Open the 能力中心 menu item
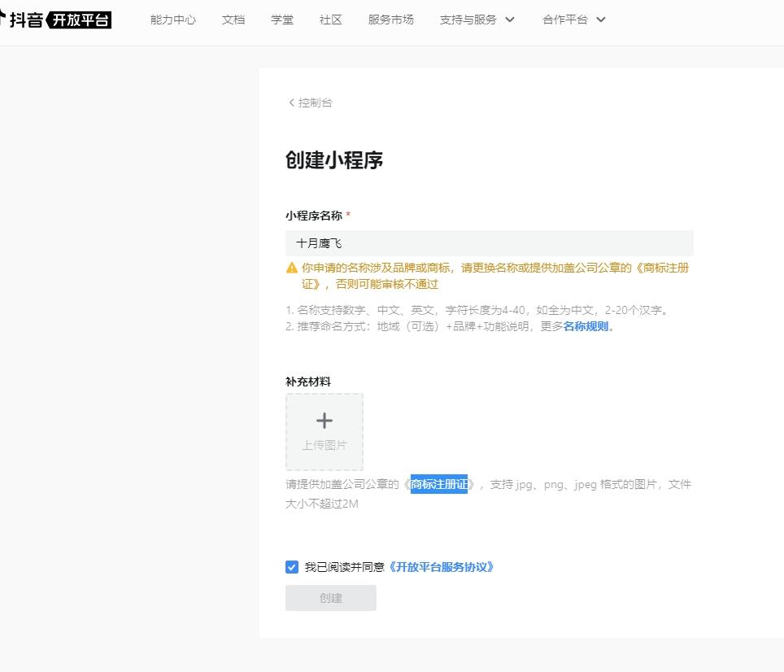784x672 pixels. click(173, 20)
